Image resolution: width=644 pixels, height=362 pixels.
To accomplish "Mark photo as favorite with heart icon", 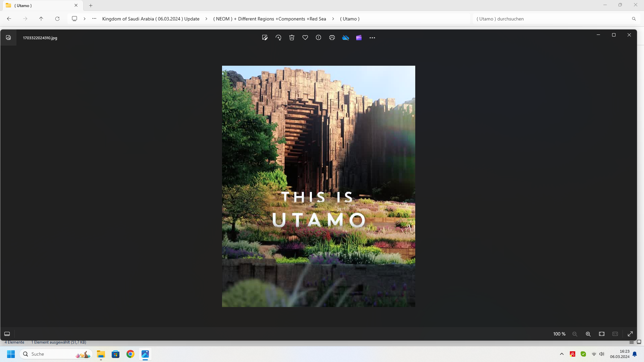I will [305, 38].
